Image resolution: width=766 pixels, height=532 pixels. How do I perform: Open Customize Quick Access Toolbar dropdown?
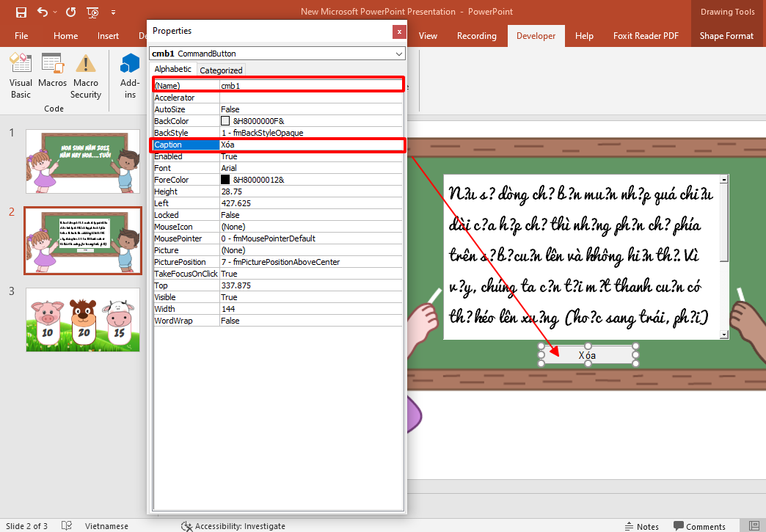pos(113,12)
